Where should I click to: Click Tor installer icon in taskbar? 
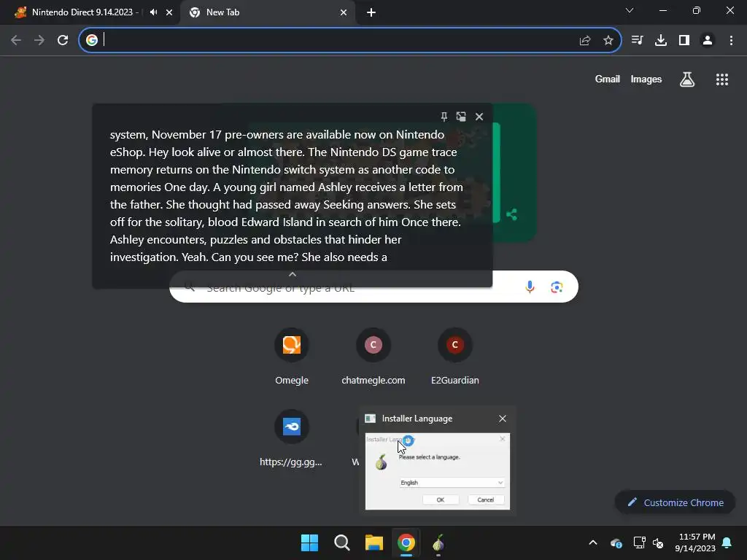(438, 542)
